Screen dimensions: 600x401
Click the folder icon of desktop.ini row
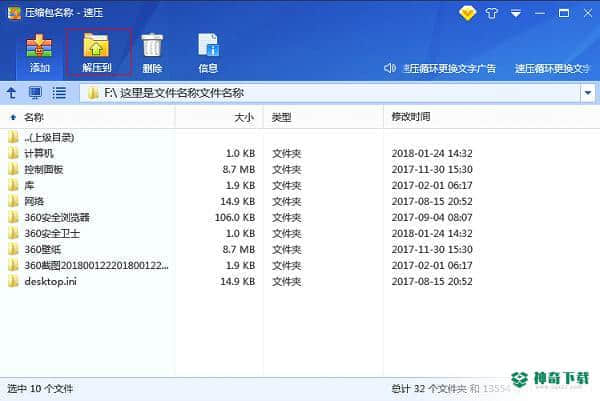(13, 281)
